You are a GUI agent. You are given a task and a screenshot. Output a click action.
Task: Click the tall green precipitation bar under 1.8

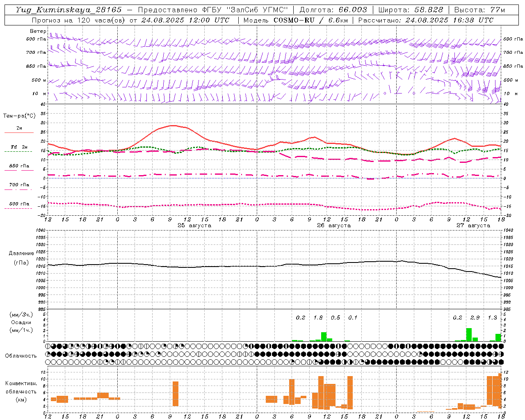tap(324, 337)
